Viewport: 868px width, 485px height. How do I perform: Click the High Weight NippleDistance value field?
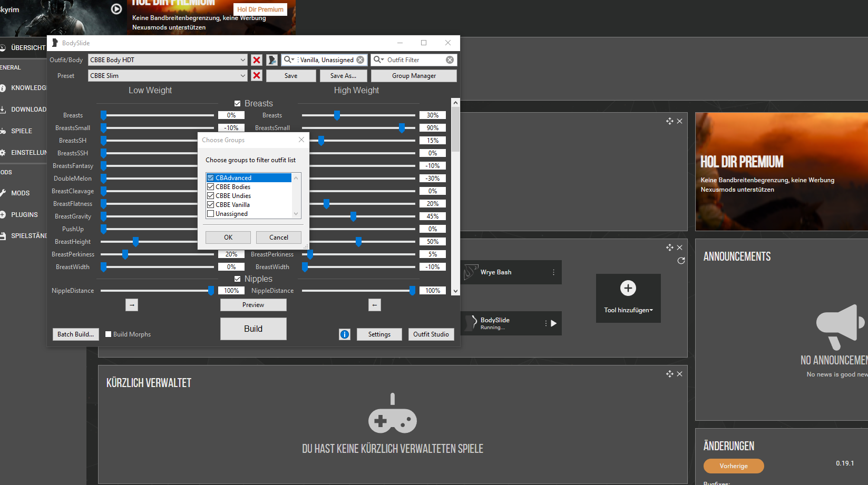pos(433,291)
